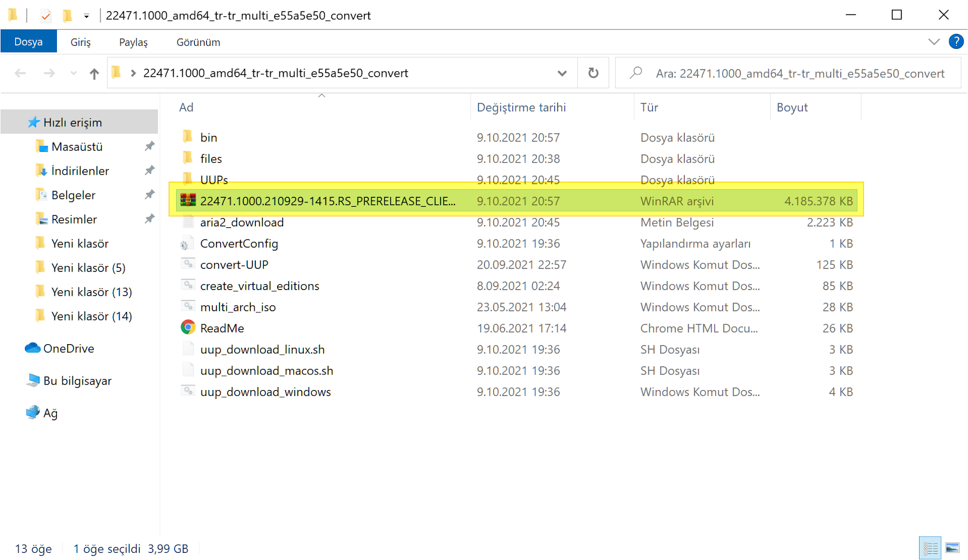
Task: Open OneDrive in the navigation pane
Action: (68, 348)
